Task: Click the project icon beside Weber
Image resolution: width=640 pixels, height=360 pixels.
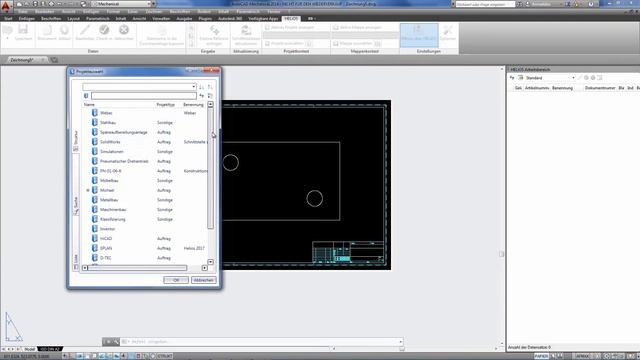Action: pos(95,113)
